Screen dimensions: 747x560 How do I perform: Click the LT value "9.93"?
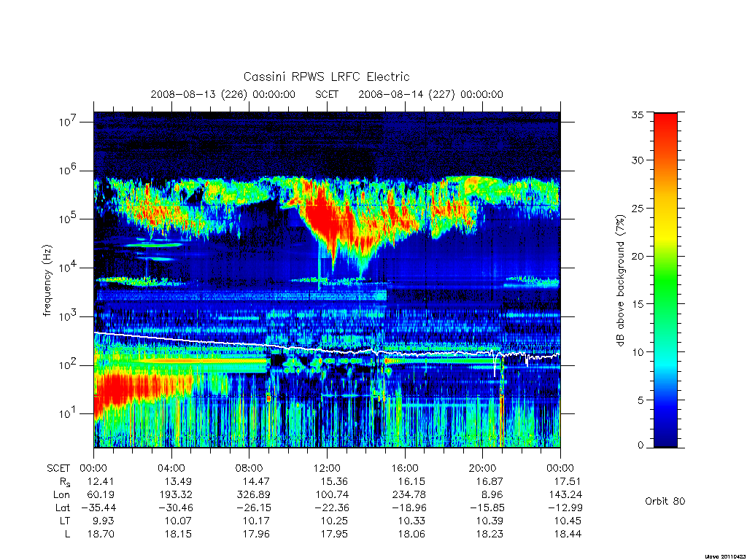coord(104,521)
